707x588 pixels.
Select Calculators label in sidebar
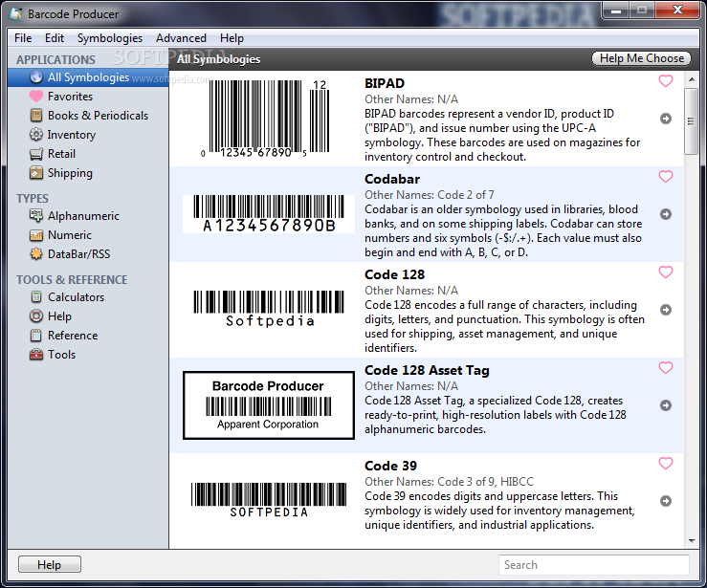(77, 297)
